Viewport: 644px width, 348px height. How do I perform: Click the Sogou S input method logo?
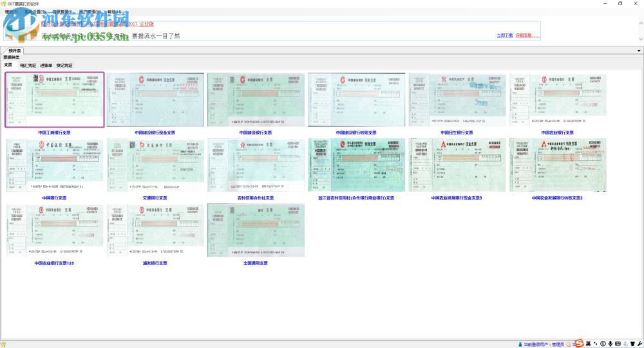(x=579, y=343)
